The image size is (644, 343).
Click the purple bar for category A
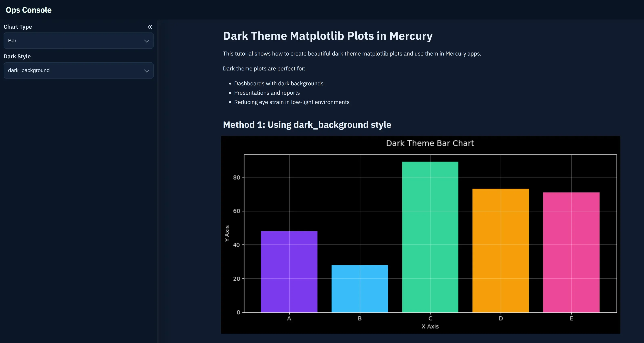click(289, 272)
